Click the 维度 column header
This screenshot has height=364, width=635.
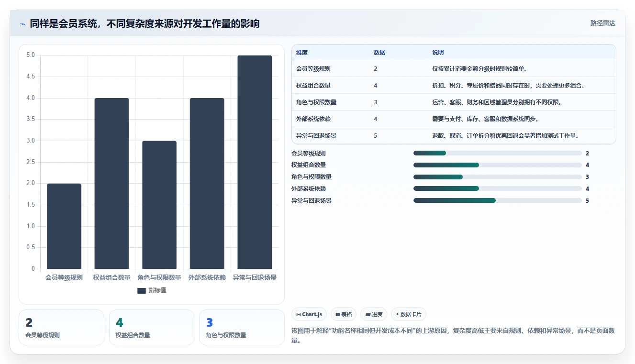coord(302,53)
